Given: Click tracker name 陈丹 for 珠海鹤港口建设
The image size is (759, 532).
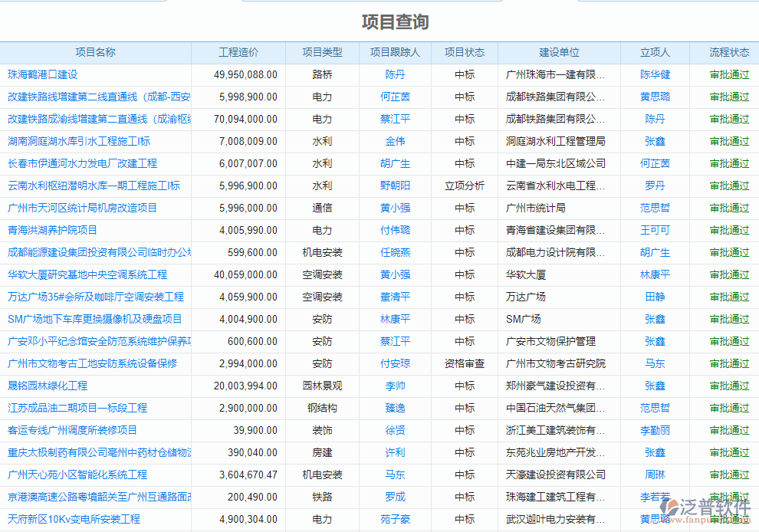Looking at the screenshot, I should [x=394, y=74].
